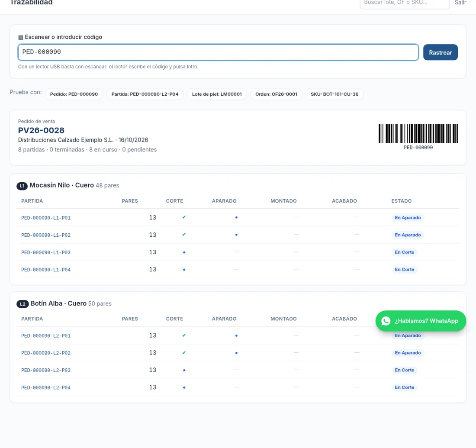The image size is (476, 448).
Task: Open the ¿Hablamos? WhatsApp chat button
Action: pos(421,321)
